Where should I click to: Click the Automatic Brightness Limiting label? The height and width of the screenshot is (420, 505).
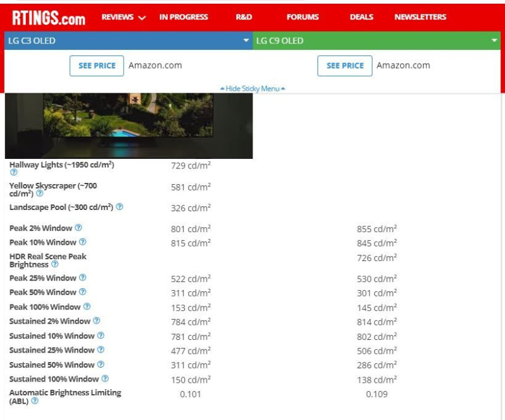pos(65,397)
